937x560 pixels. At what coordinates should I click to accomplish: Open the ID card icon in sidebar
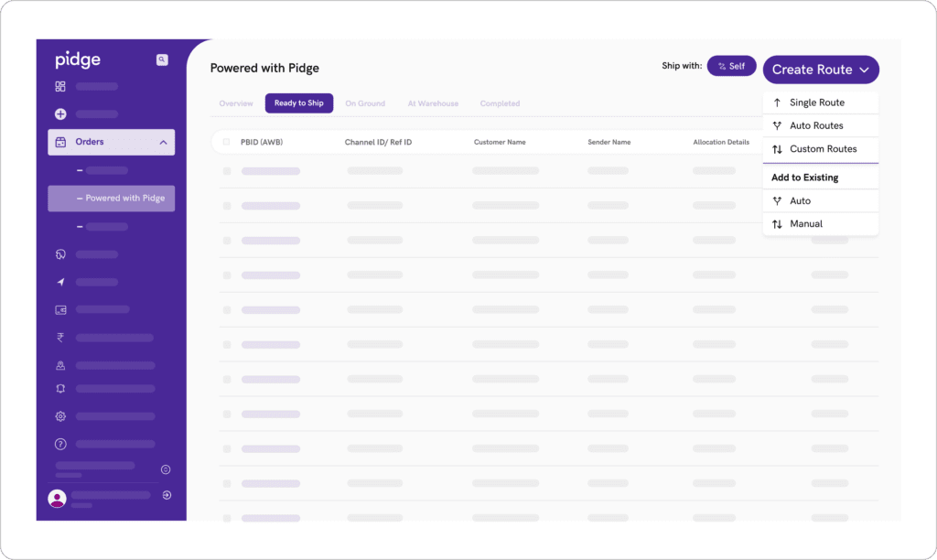pos(60,309)
